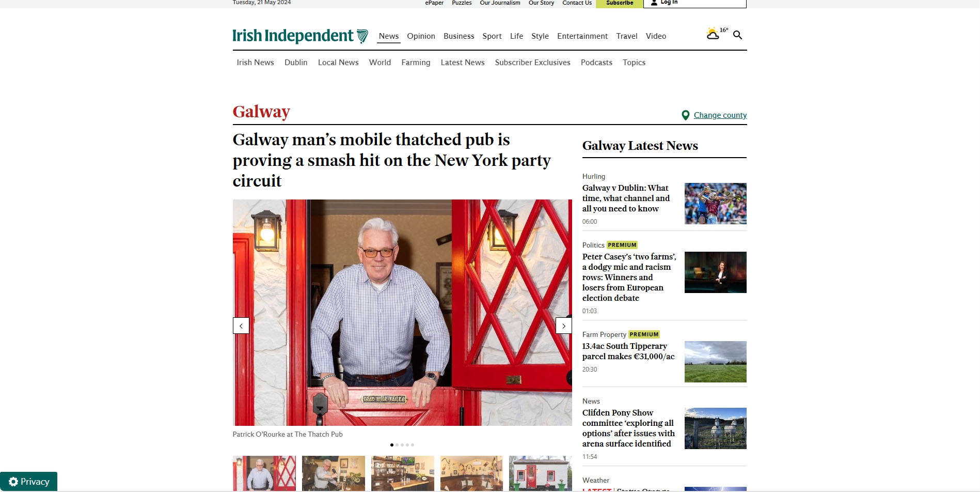The height and width of the screenshot is (492, 980).
Task: Click the Irish Independent harp logo
Action: [362, 36]
